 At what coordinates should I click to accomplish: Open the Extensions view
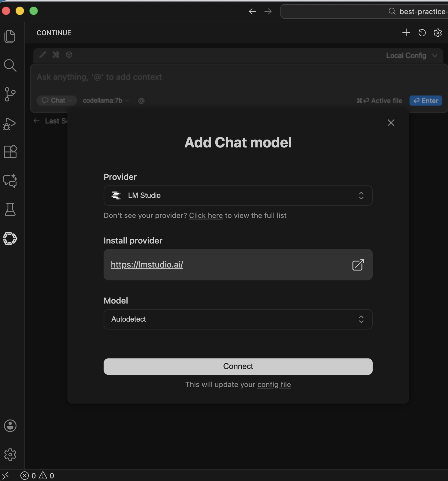coord(10,152)
